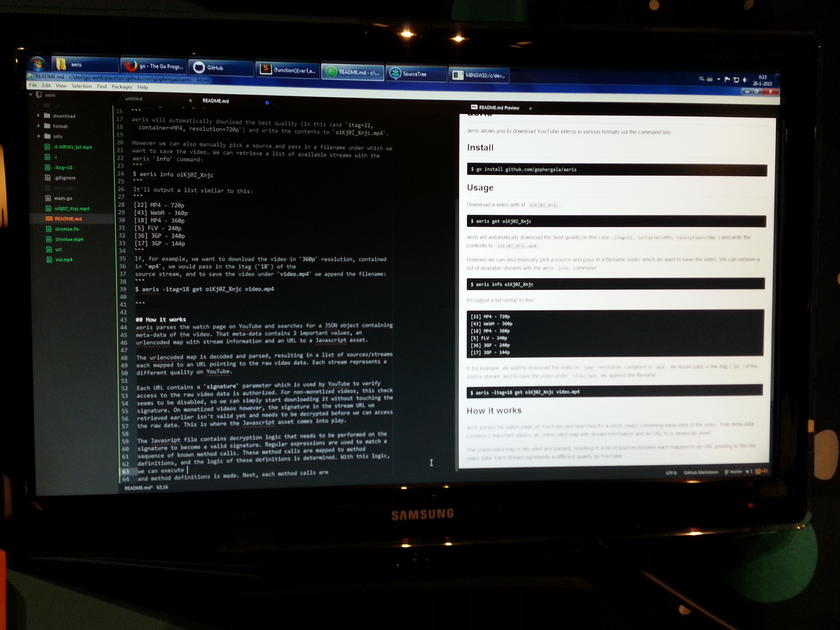This screenshot has width=840, height=630.
Task: Select stromae.flv in the file tree
Action: coord(67,229)
